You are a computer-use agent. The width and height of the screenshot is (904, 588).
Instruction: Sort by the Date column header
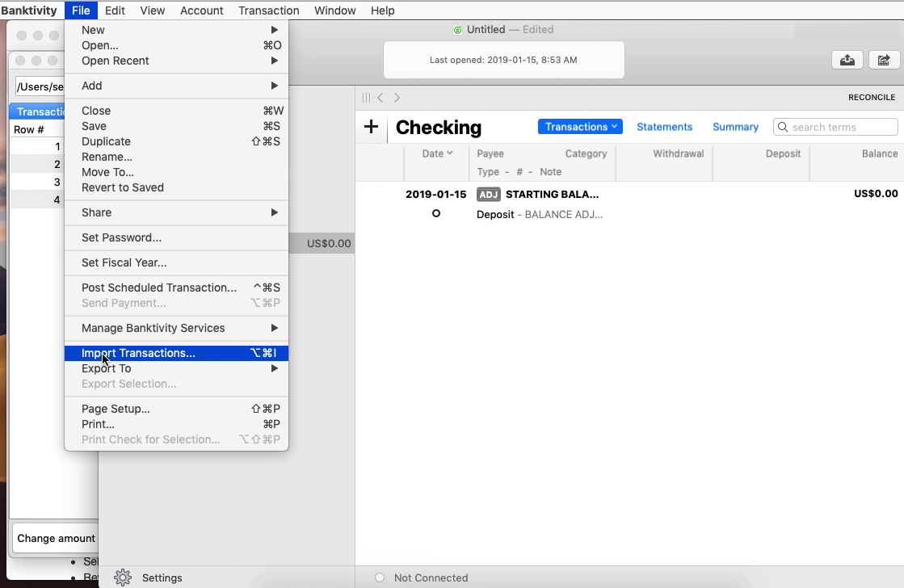pos(437,153)
